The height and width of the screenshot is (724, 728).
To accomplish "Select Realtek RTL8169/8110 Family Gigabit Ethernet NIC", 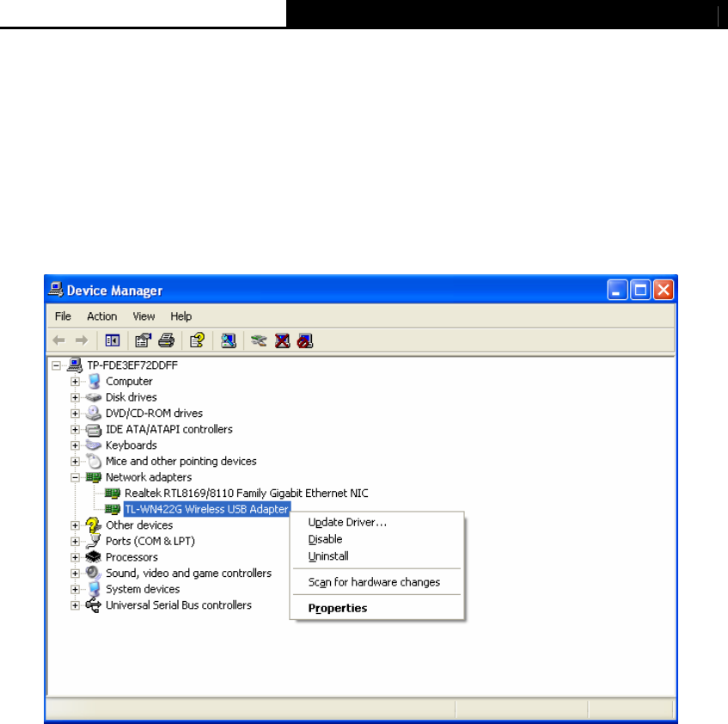I will (x=246, y=494).
